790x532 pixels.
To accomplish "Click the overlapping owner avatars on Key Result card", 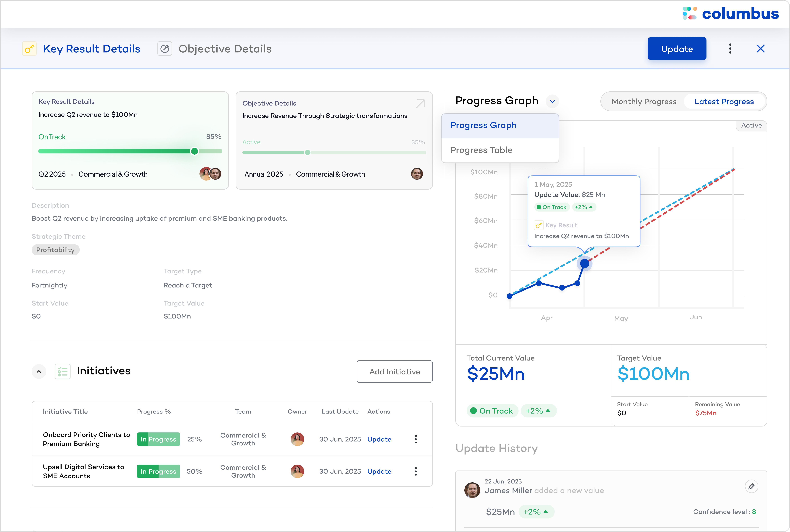I will 210,174.
